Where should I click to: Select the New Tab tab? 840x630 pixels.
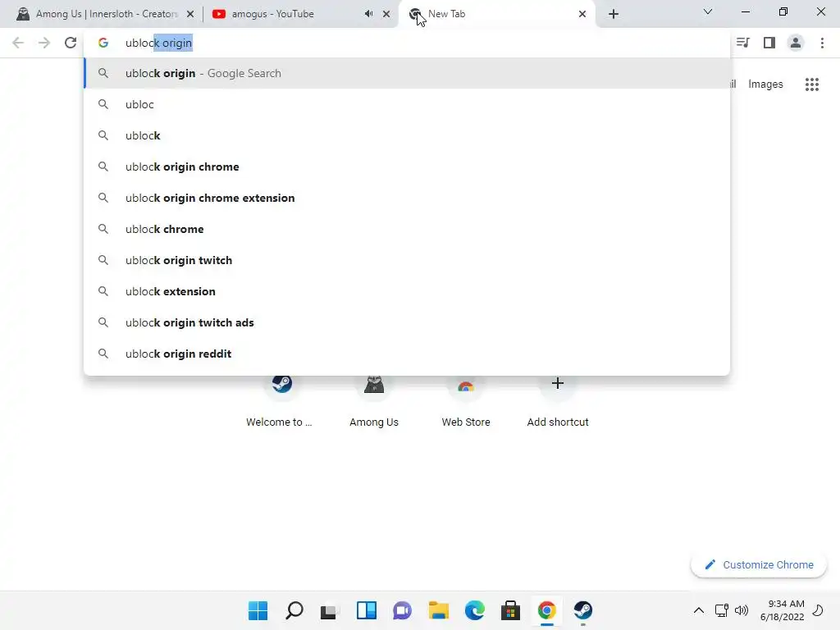[495, 14]
